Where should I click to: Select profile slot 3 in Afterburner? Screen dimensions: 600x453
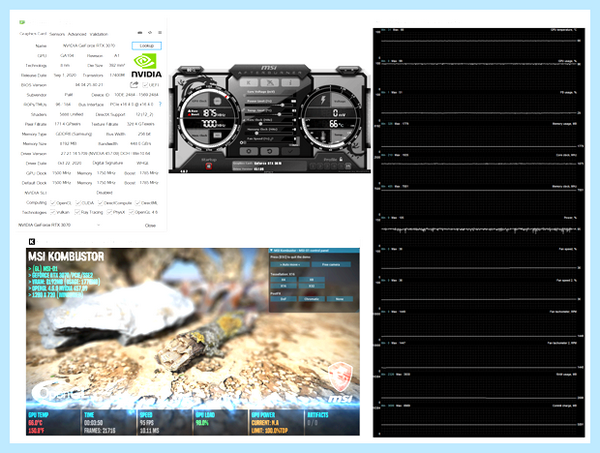click(x=327, y=166)
